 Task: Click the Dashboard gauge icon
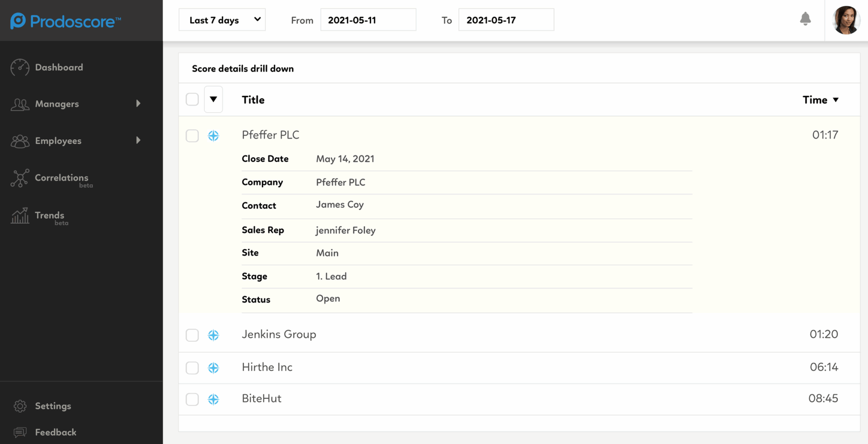point(20,67)
